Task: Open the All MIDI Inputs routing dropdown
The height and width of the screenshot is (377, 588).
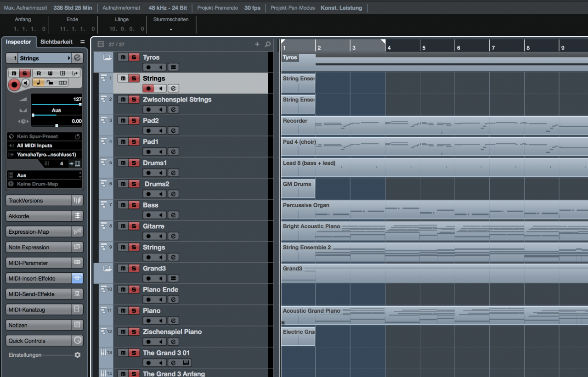Action: pos(45,146)
